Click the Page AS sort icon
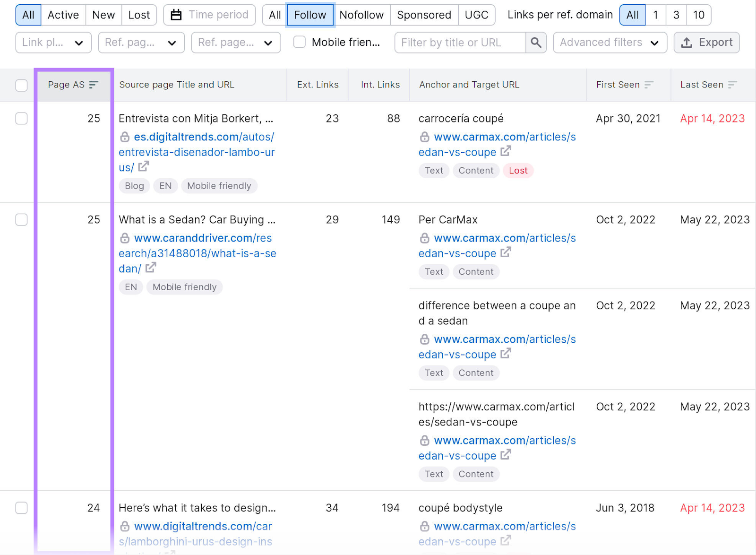The width and height of the screenshot is (756, 555). pyautogui.click(x=94, y=85)
